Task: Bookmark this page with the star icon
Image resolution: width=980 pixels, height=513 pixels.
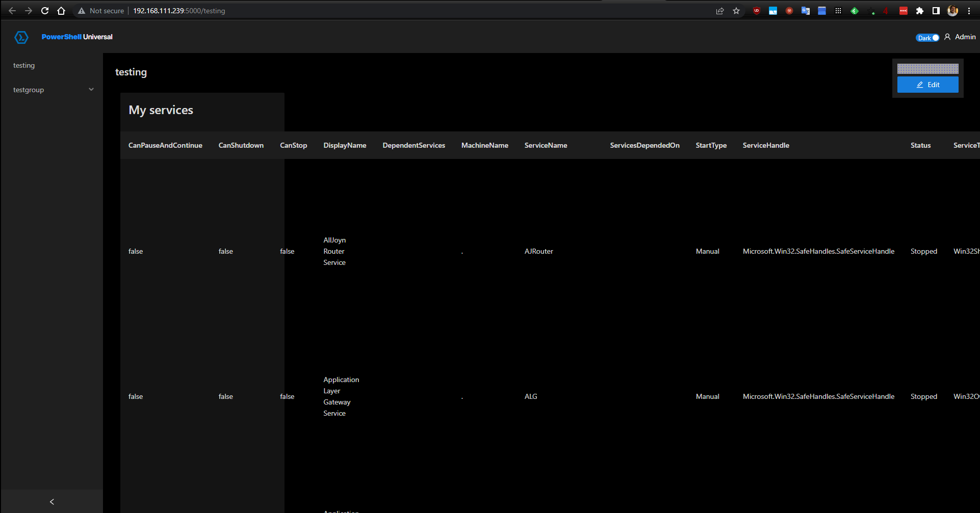Action: (x=736, y=11)
